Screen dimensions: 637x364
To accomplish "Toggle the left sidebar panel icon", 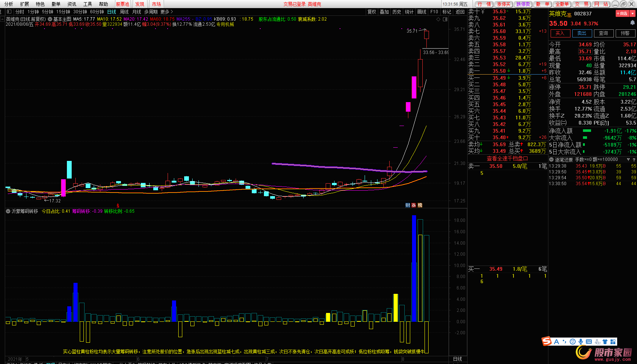I will tap(9, 12).
